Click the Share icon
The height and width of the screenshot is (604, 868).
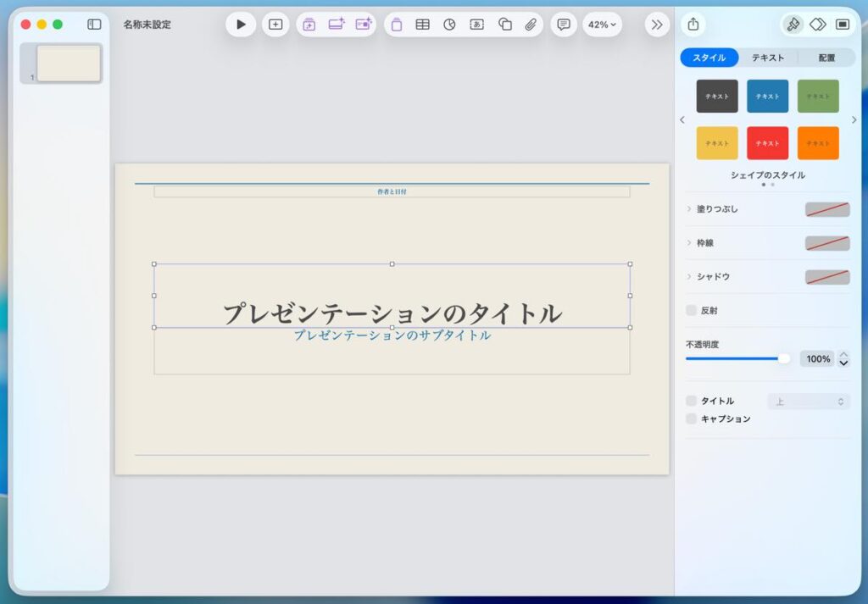[693, 25]
